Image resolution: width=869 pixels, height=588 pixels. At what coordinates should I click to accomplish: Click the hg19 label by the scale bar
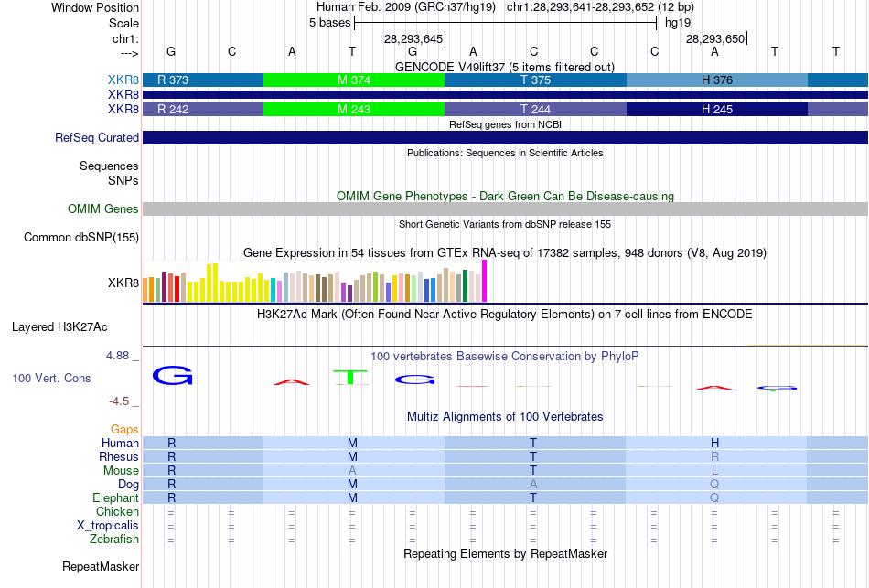(678, 23)
